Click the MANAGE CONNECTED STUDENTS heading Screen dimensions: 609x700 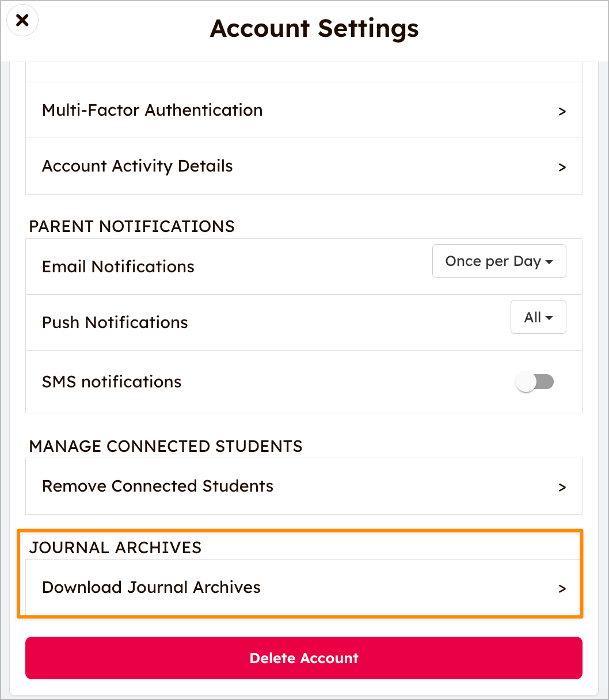point(166,447)
